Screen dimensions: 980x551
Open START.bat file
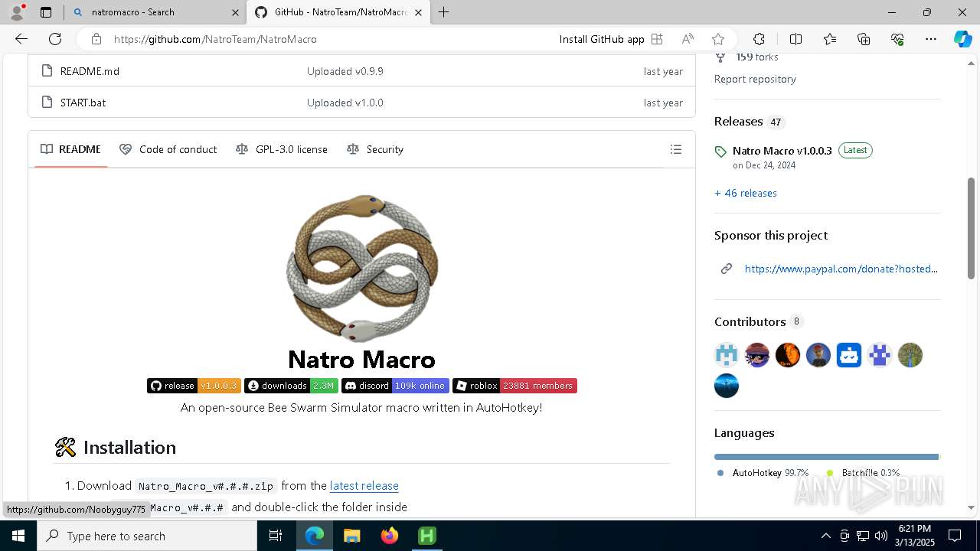click(83, 103)
